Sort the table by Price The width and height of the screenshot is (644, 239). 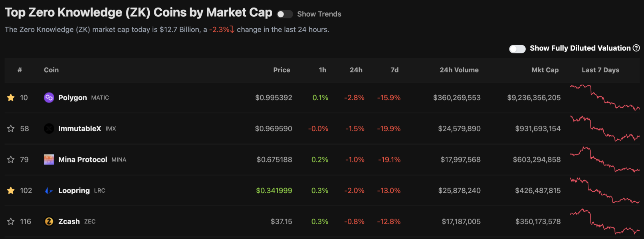pyautogui.click(x=281, y=70)
